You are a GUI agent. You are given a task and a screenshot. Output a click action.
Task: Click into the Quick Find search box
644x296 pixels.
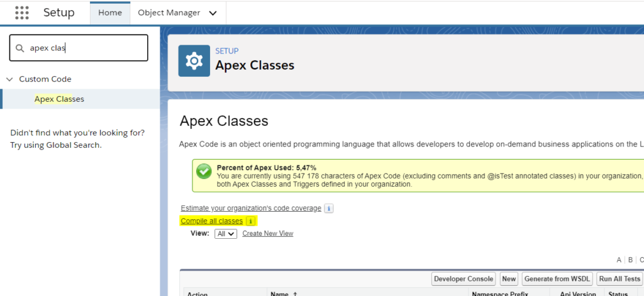[79, 48]
